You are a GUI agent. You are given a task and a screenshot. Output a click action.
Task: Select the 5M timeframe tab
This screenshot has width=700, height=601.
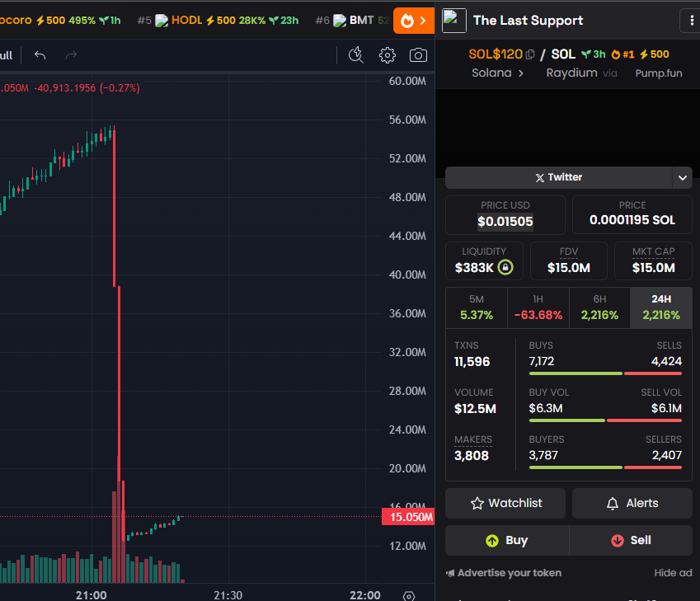(477, 308)
